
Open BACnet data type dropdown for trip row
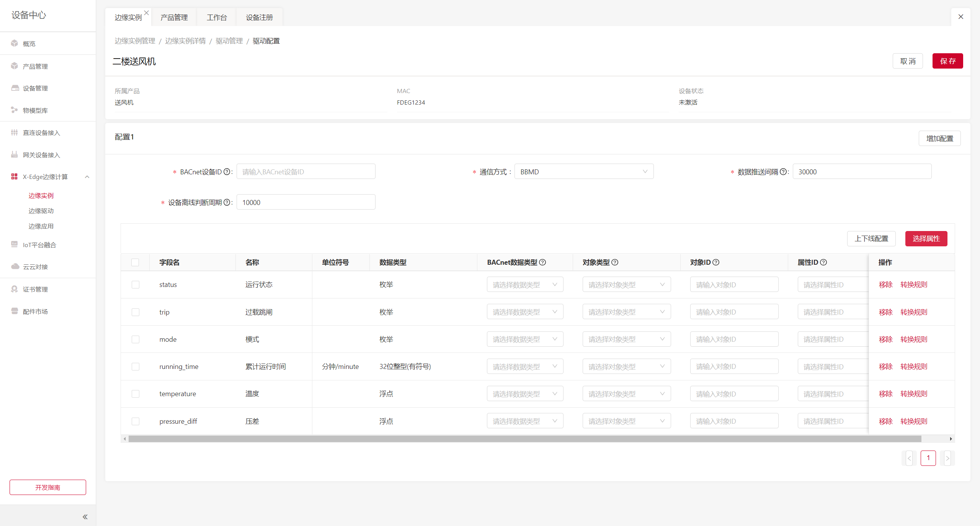click(524, 312)
